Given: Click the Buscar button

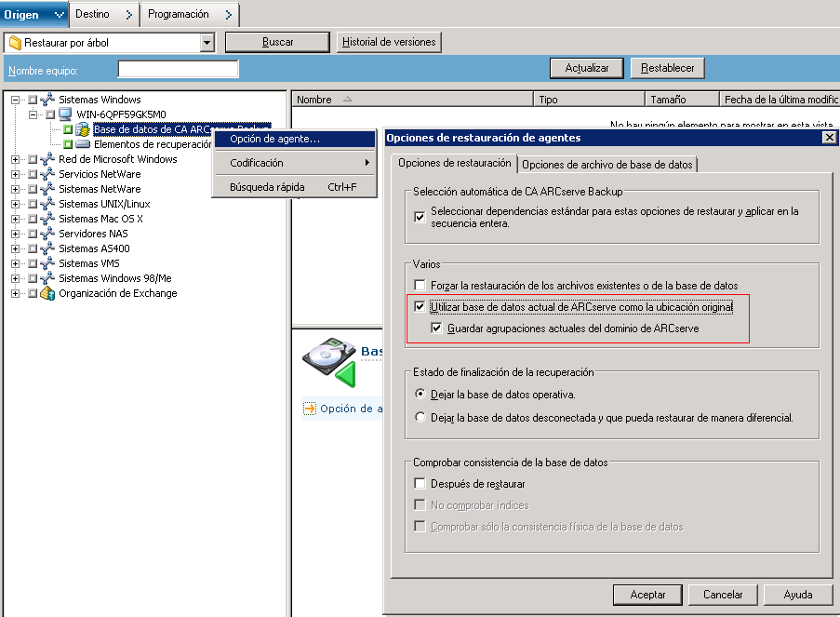Looking at the screenshot, I should tap(277, 42).
